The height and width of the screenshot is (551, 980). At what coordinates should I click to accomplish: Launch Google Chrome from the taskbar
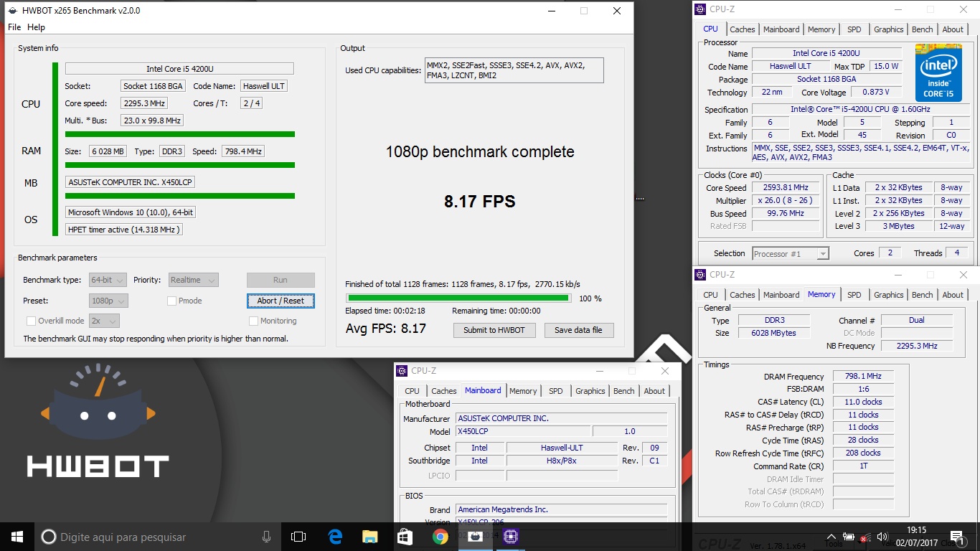pos(440,537)
